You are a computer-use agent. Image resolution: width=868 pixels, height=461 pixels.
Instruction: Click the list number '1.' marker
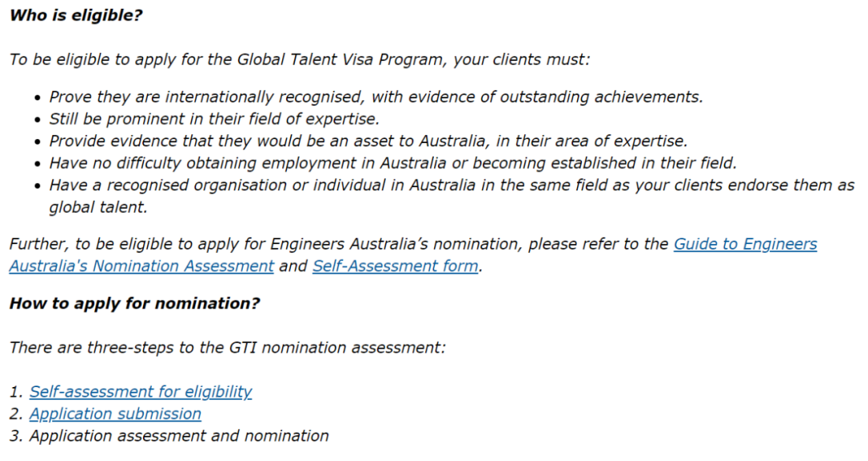16,392
